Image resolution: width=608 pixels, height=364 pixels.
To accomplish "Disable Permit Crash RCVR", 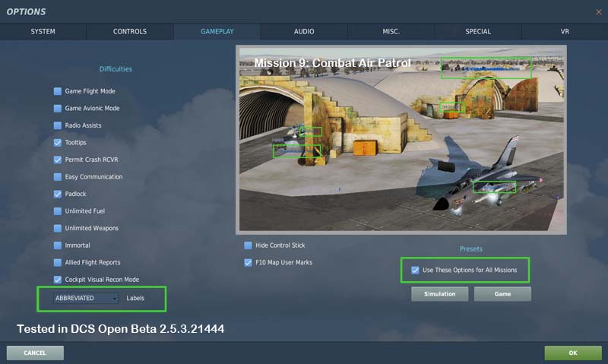I will (x=58, y=160).
